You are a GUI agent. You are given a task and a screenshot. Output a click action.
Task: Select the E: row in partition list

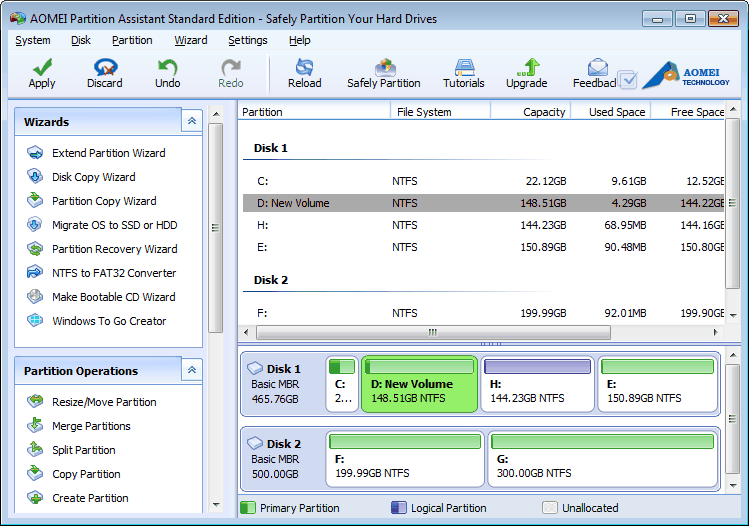pyautogui.click(x=483, y=247)
